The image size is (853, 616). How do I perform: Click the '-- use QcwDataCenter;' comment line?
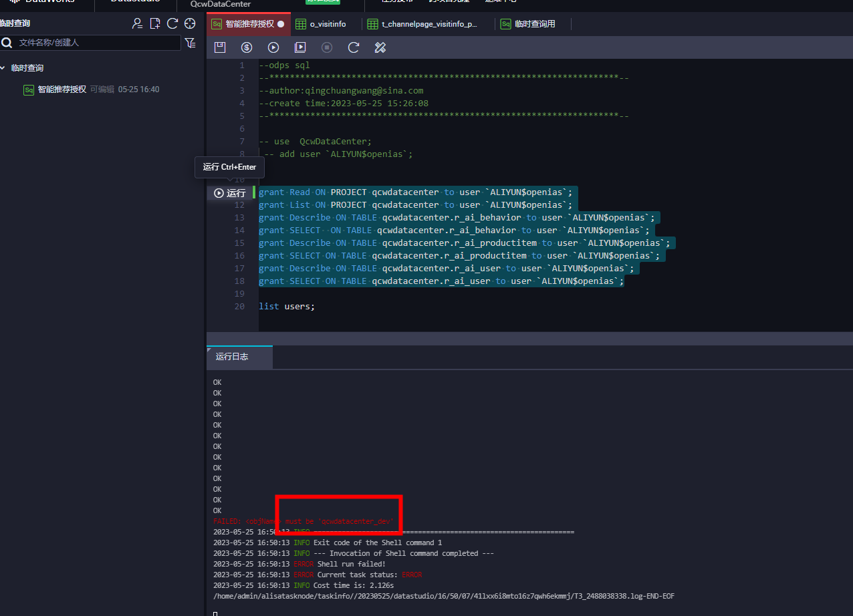(315, 142)
